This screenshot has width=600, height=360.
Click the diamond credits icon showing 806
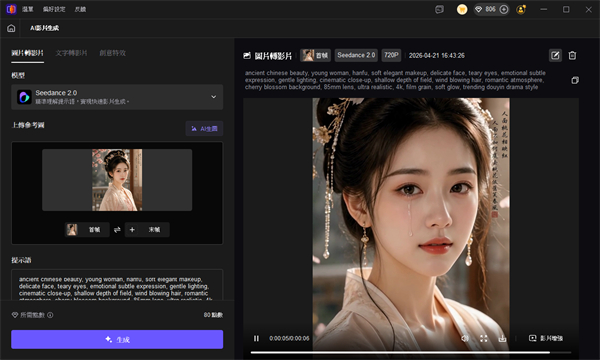point(478,9)
